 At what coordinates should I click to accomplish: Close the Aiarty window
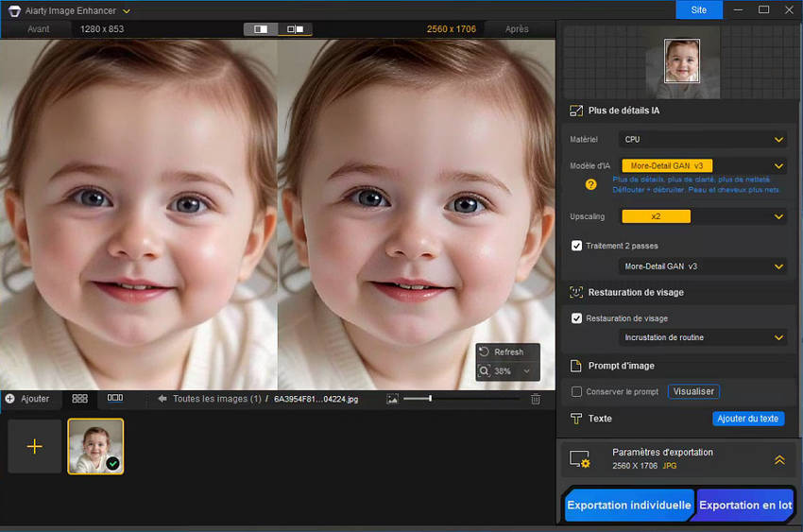point(789,9)
